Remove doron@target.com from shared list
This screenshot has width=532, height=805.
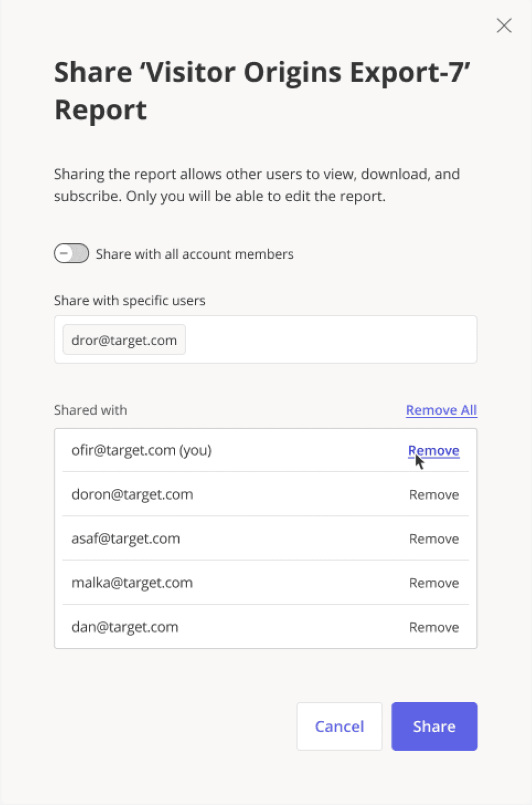click(x=434, y=494)
